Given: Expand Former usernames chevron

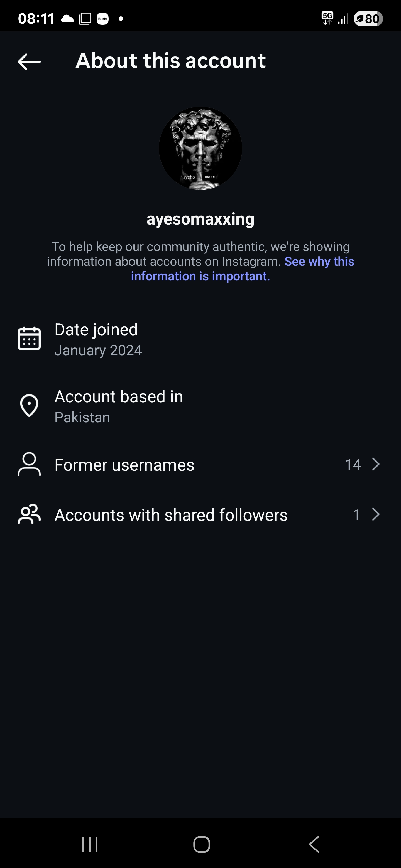Looking at the screenshot, I should pos(376,464).
